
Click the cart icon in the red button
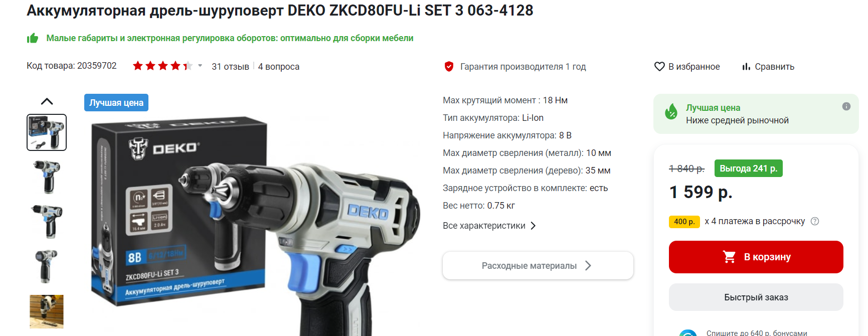pos(729,257)
